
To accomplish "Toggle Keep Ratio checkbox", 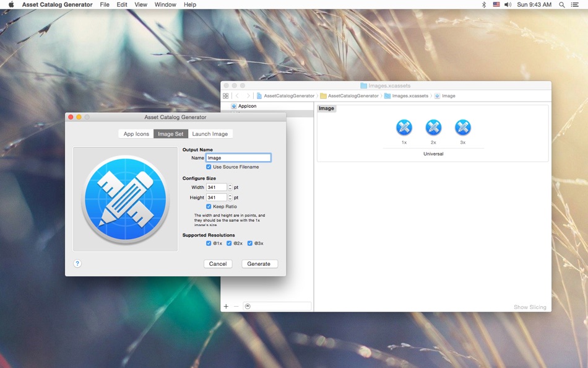I will 209,206.
